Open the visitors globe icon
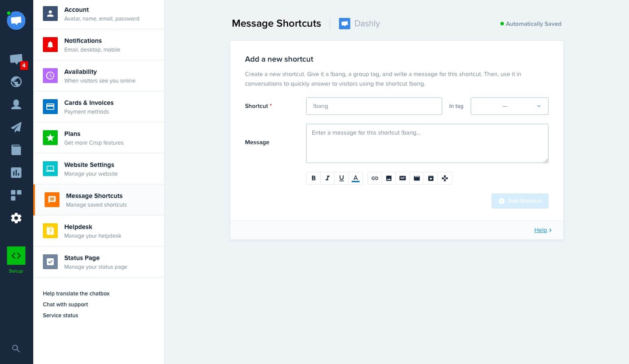The height and width of the screenshot is (364, 629). 16,82
